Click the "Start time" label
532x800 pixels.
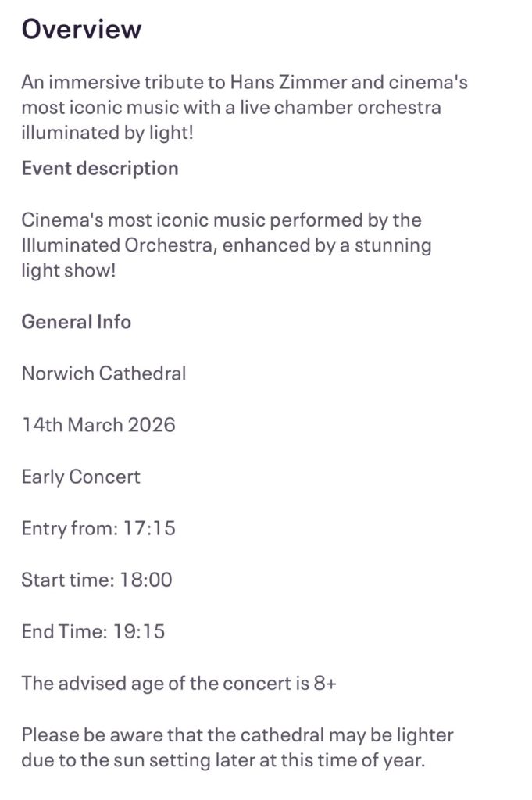click(67, 580)
